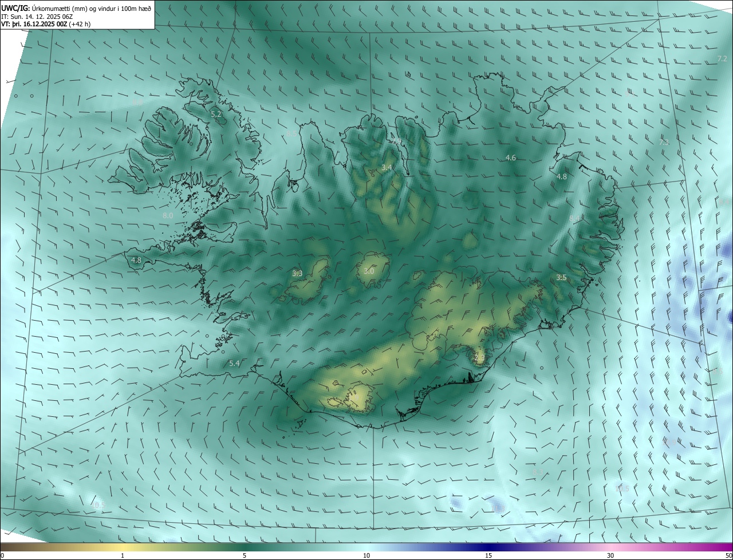Screen dimensions: 733x560
Task: Click the colour scale label 10
Action: 366,555
